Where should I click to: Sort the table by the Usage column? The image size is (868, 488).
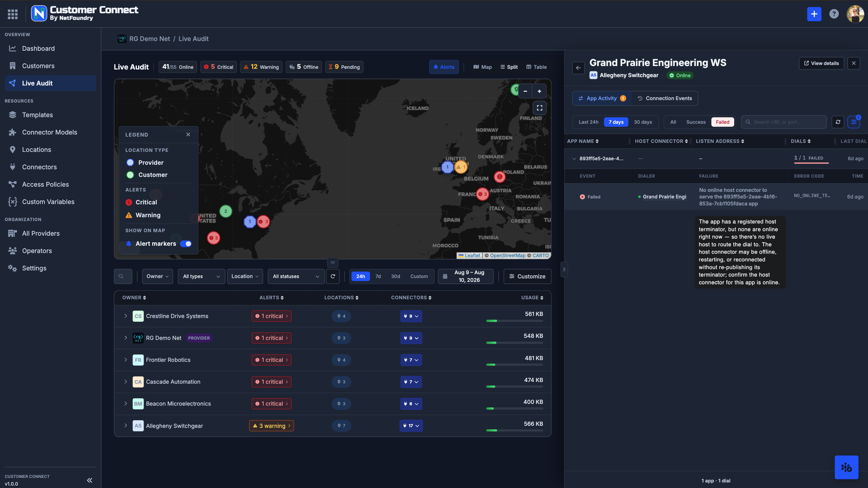click(x=532, y=298)
